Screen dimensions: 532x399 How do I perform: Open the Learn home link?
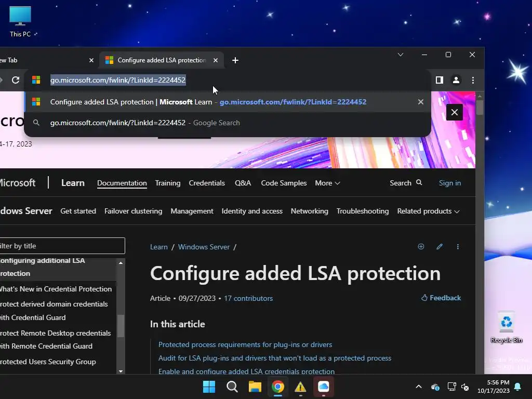tap(73, 183)
